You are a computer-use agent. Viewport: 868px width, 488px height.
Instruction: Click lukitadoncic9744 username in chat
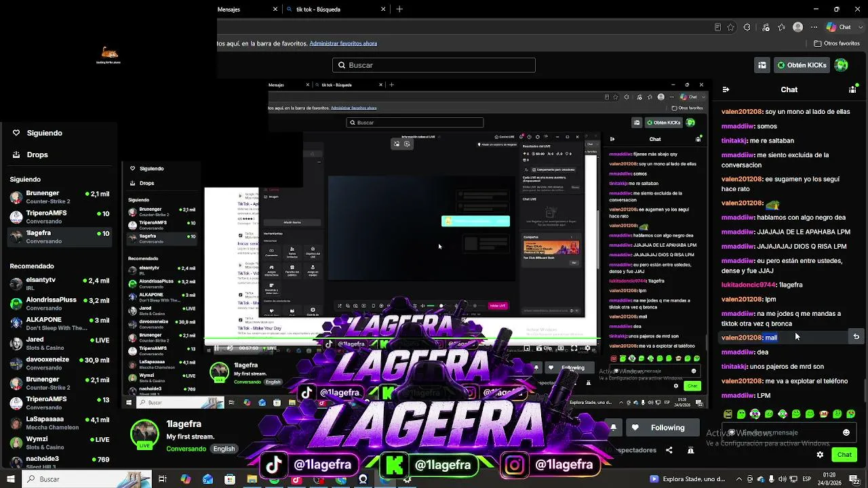747,285
